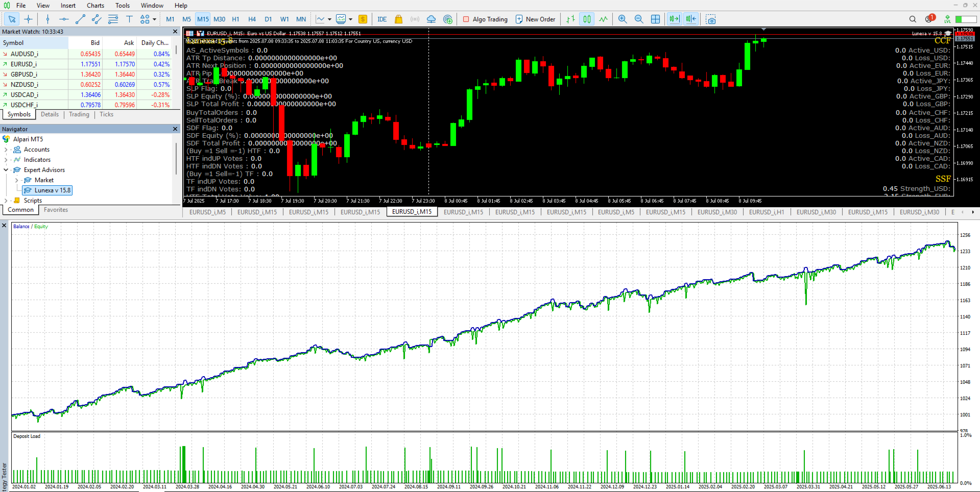Choose the text label tool
The width and height of the screenshot is (980, 492).
[129, 19]
